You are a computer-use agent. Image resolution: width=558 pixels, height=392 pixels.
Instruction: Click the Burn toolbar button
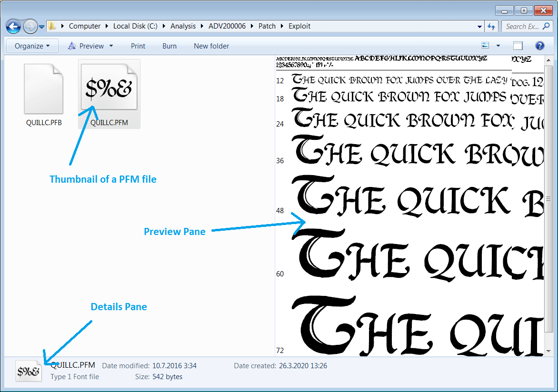pyautogui.click(x=169, y=46)
